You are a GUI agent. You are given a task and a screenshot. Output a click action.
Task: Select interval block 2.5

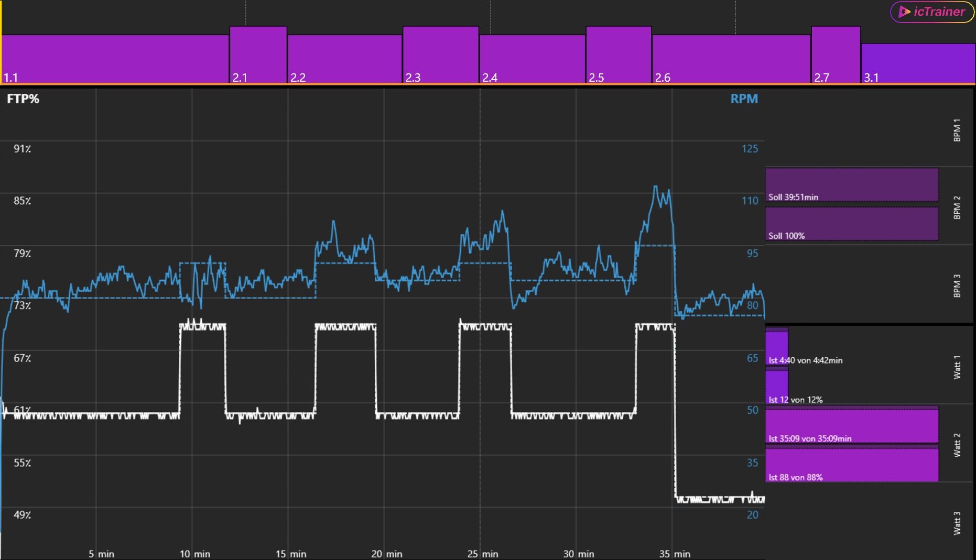619,55
